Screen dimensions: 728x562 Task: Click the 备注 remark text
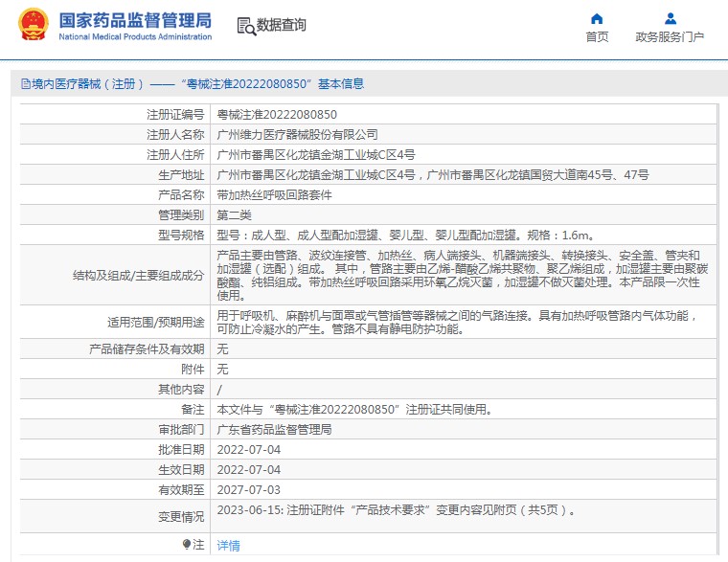[354, 410]
